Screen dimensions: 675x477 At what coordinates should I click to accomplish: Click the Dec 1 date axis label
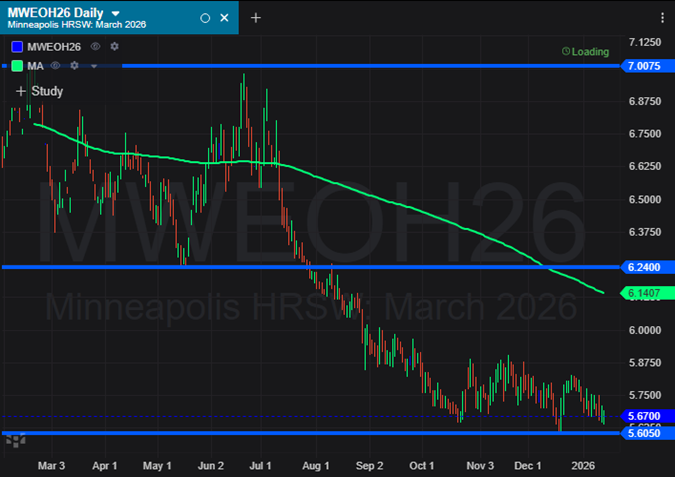click(527, 466)
